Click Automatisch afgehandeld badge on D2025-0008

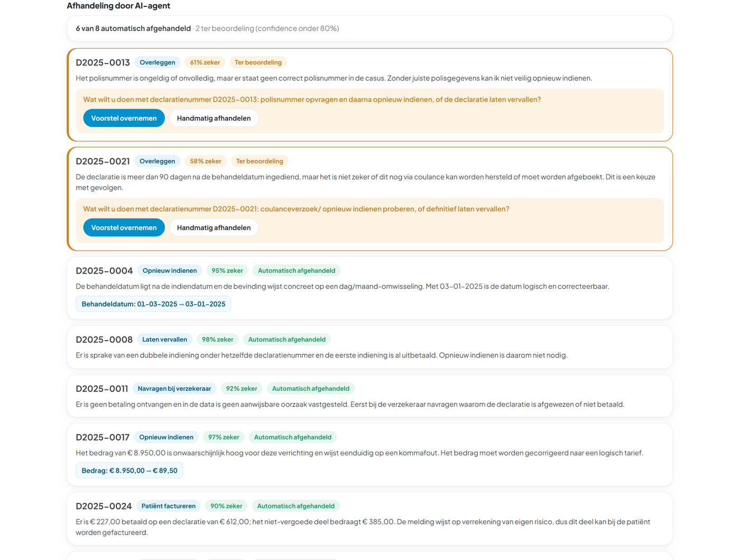point(287,339)
